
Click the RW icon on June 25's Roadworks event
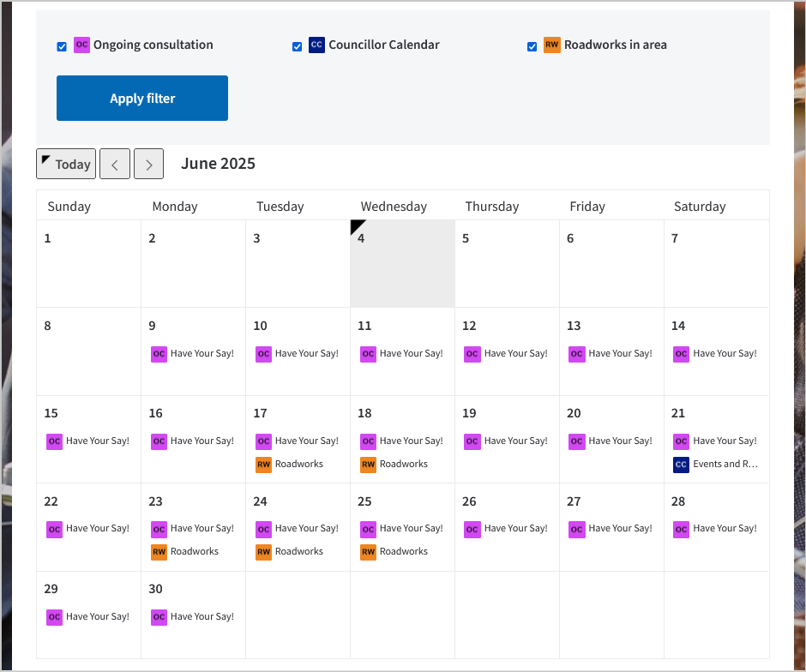pyautogui.click(x=368, y=551)
